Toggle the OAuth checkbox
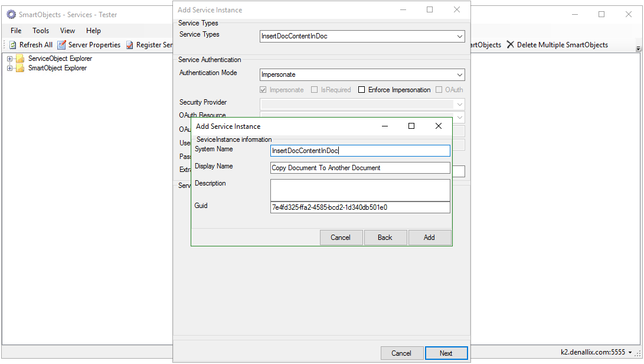644x364 pixels. [439, 90]
